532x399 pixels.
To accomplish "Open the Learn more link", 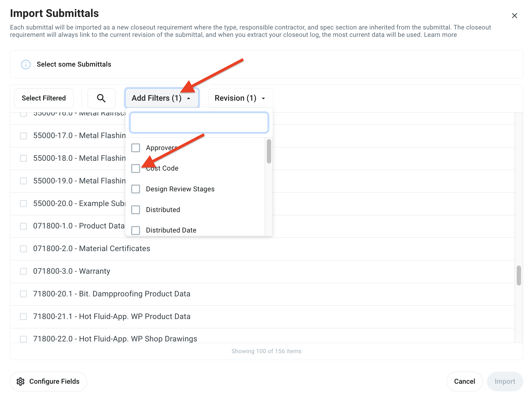I will (x=440, y=35).
